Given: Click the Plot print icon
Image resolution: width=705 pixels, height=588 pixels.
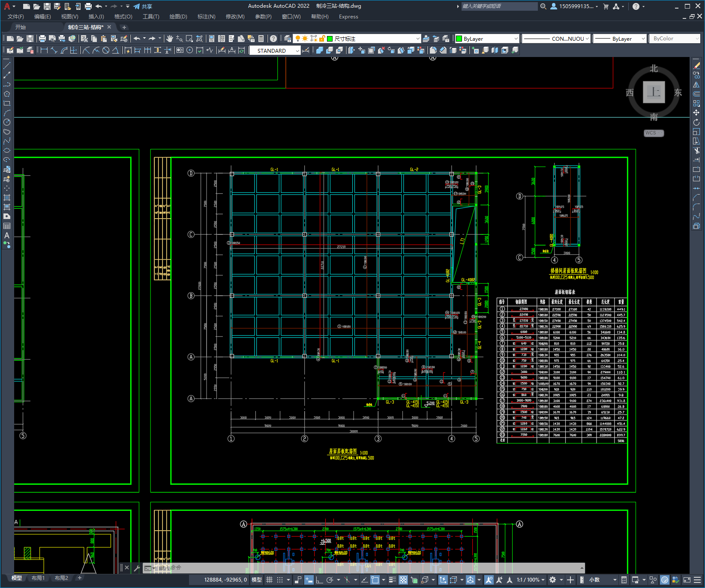Looking at the screenshot, I should (x=42, y=39).
